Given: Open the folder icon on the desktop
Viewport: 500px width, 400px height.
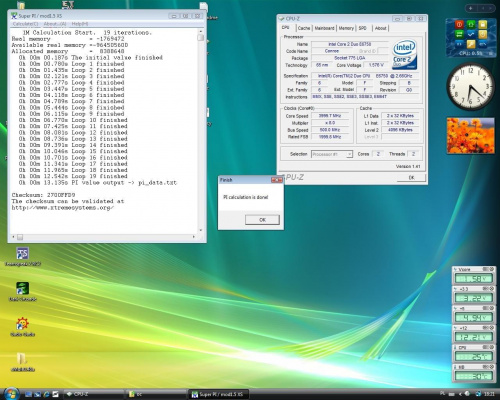Looking at the screenshot, I should pyautogui.click(x=23, y=362).
